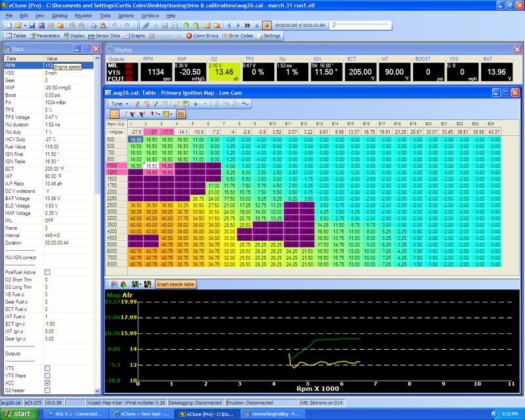
Task: Open the Windows menu
Action: tap(150, 16)
